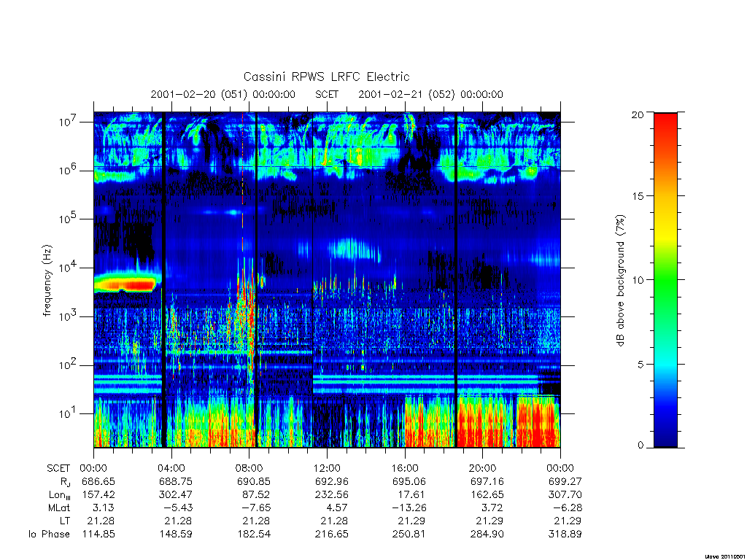Click the green middle band of the colorbar
This screenshot has height=560, width=747.
(x=665, y=281)
